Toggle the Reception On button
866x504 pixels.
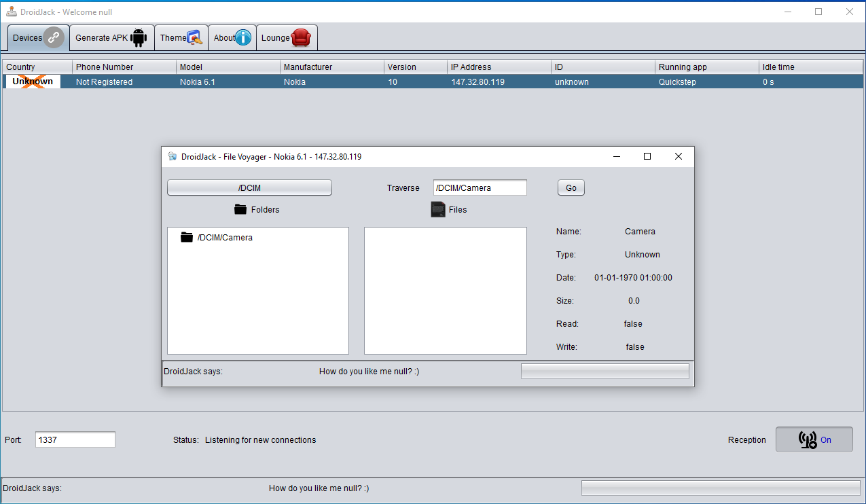pyautogui.click(x=814, y=439)
